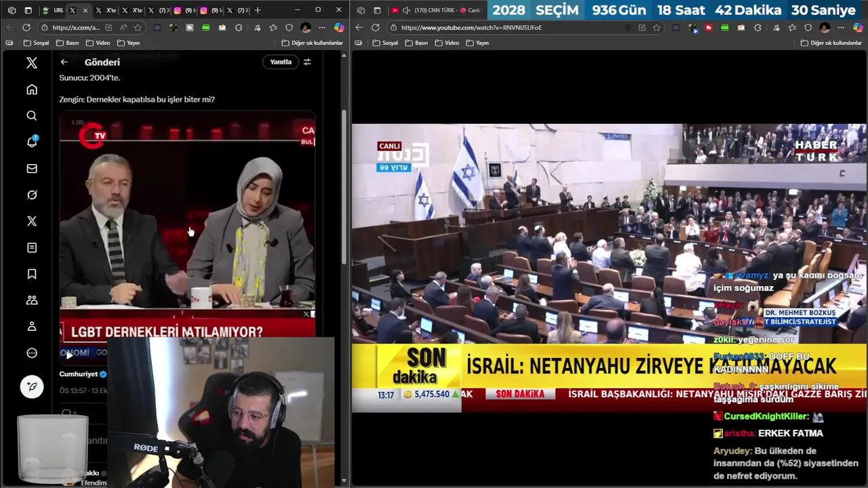Open Read Aloud icon in X address bar

(123, 28)
